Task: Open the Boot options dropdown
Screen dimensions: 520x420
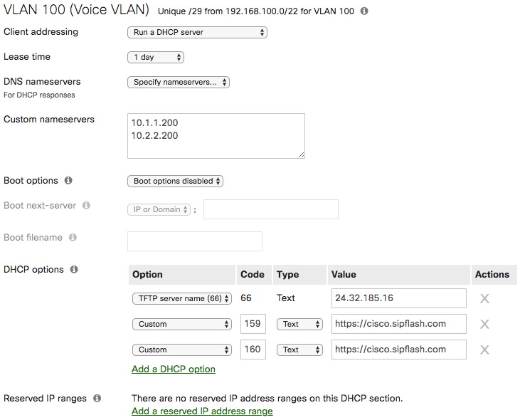Action: pyautogui.click(x=175, y=181)
